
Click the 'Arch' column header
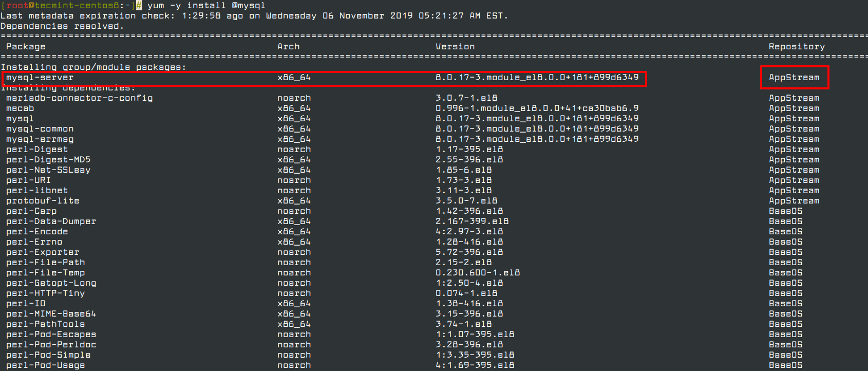289,47
